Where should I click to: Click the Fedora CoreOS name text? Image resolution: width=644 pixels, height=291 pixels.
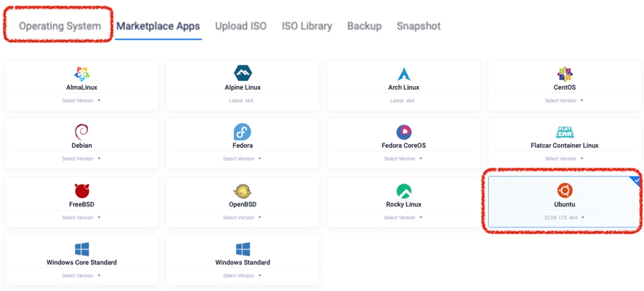[404, 145]
